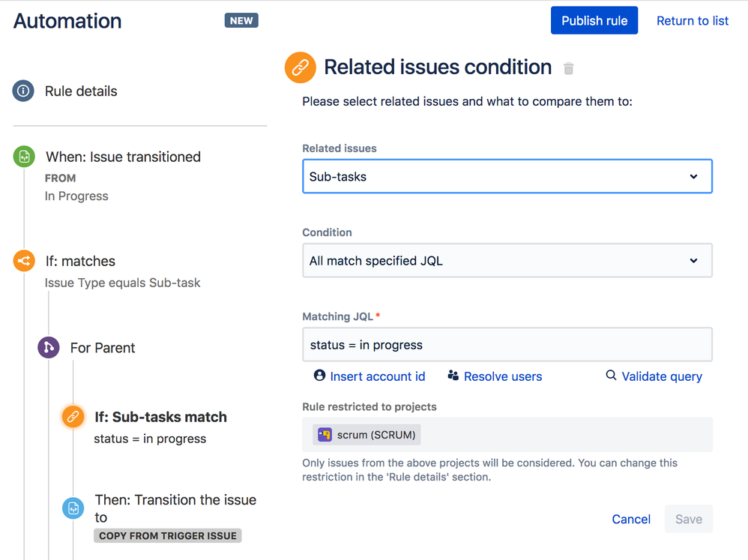Click green Issue transitioned trigger icon
This screenshot has width=748, height=560.
tap(24, 157)
